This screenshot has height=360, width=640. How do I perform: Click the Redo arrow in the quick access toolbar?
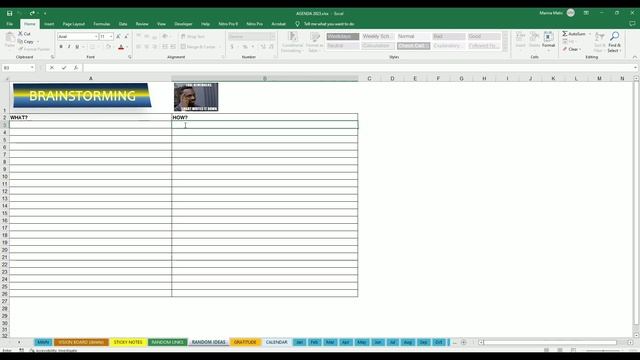point(32,13)
